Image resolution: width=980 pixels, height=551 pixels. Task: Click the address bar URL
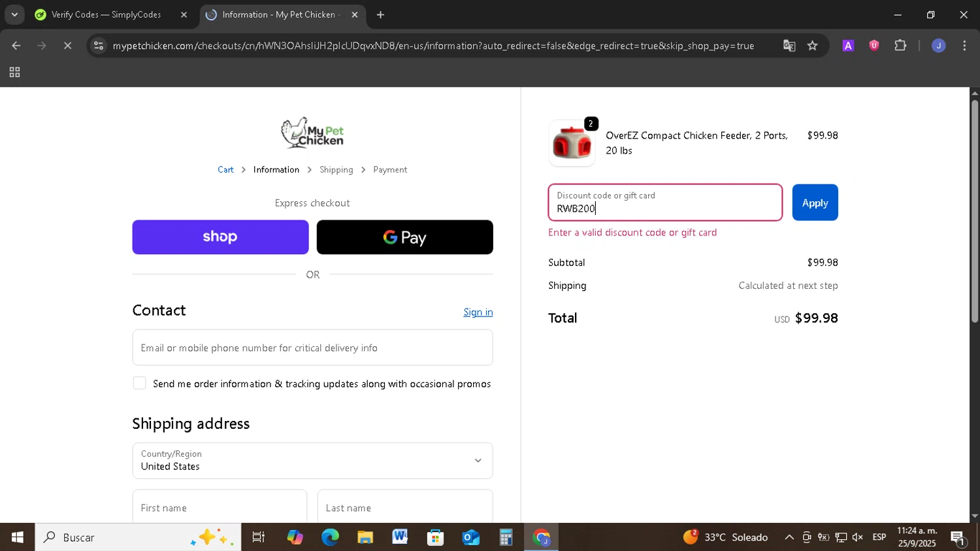pos(433,46)
